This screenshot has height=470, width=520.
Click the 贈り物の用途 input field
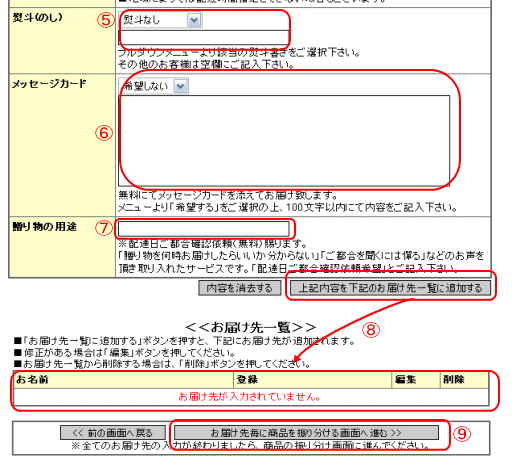click(204, 229)
